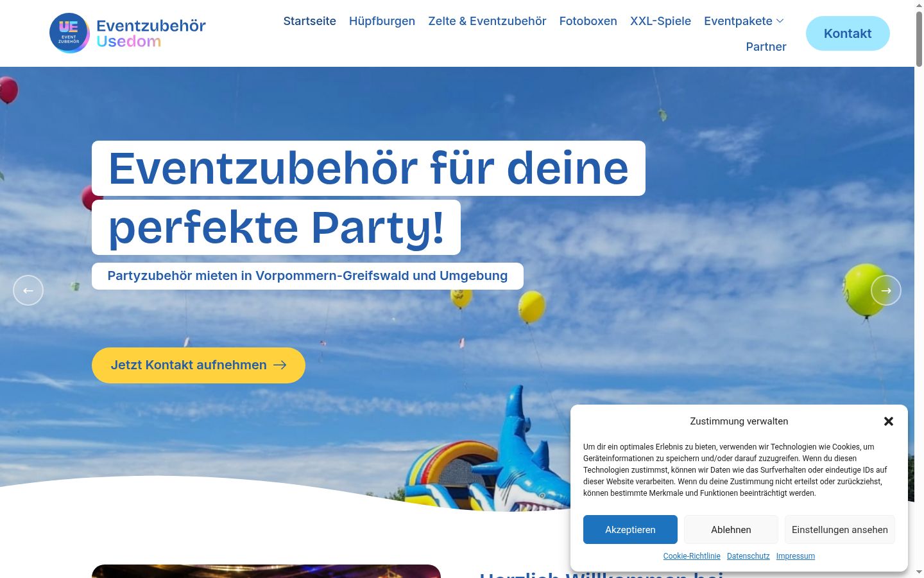Open the Partner menu link

pyautogui.click(x=766, y=47)
